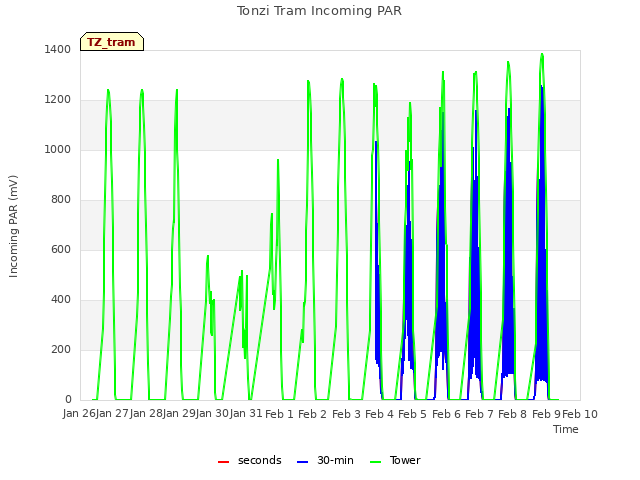640x480 pixels.
Task: Select the 30-min legend label
Action: (x=335, y=460)
